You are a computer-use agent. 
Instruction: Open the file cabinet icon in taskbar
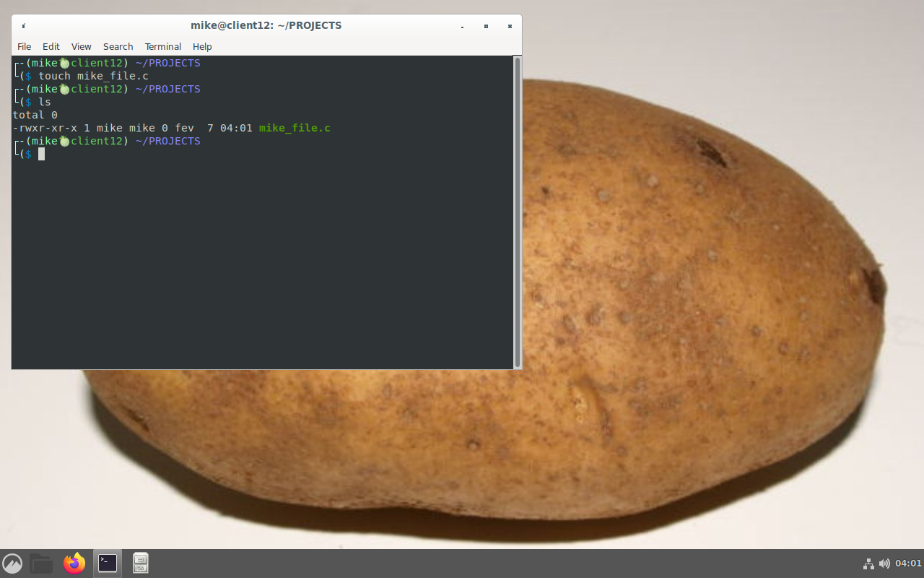[x=141, y=563]
